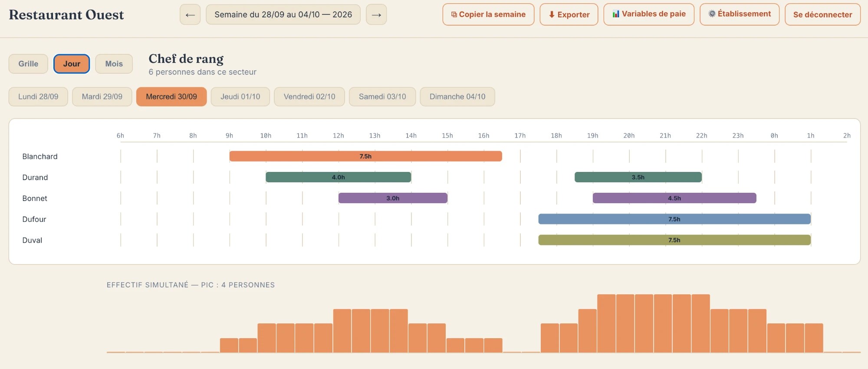Log out with Se déconnecter
Screen dimensions: 868x369
(x=822, y=14)
